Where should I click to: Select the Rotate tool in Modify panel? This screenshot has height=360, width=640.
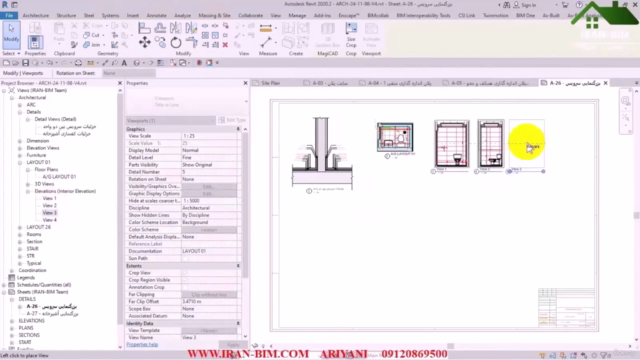point(176,42)
